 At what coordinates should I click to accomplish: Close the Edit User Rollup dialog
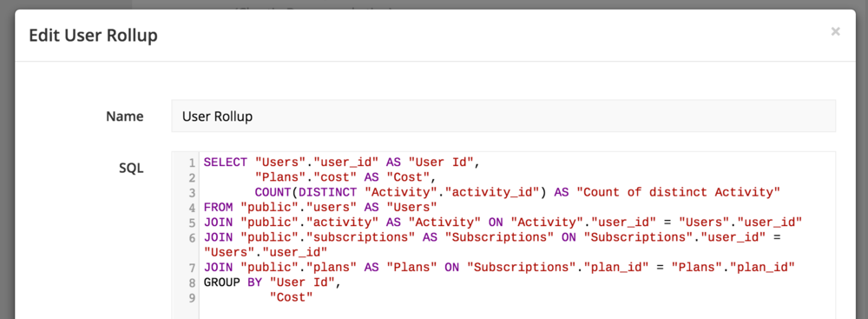tap(835, 31)
